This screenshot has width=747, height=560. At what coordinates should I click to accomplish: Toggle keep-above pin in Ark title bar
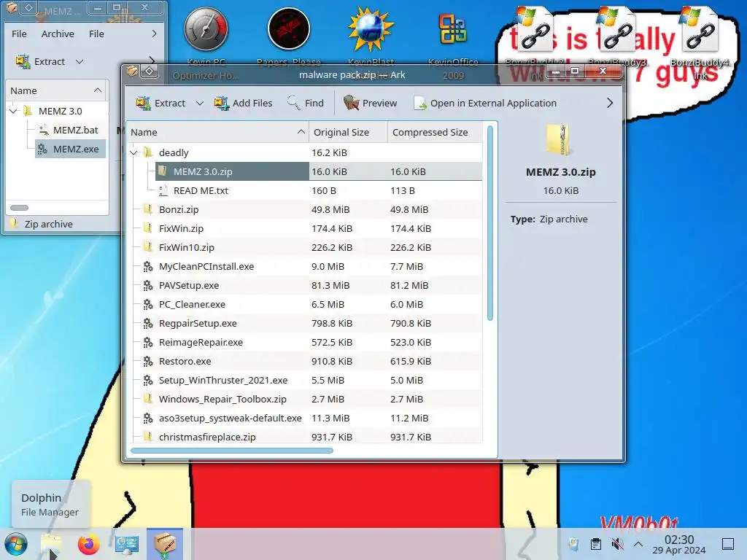[x=150, y=71]
